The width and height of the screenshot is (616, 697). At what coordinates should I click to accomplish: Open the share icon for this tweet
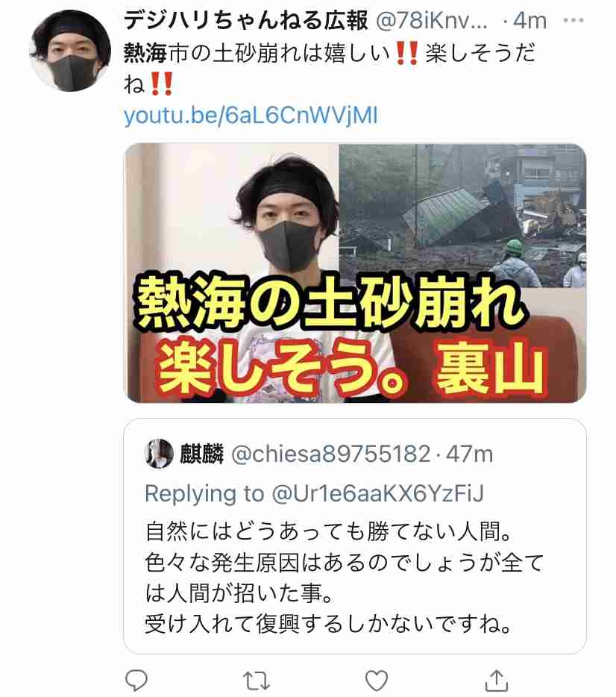tap(497, 680)
